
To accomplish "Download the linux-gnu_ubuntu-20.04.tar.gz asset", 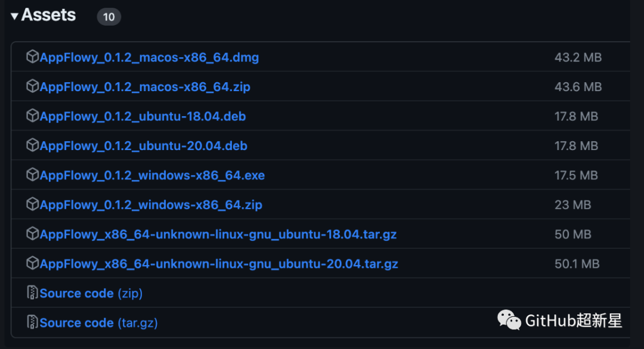I will coord(219,264).
